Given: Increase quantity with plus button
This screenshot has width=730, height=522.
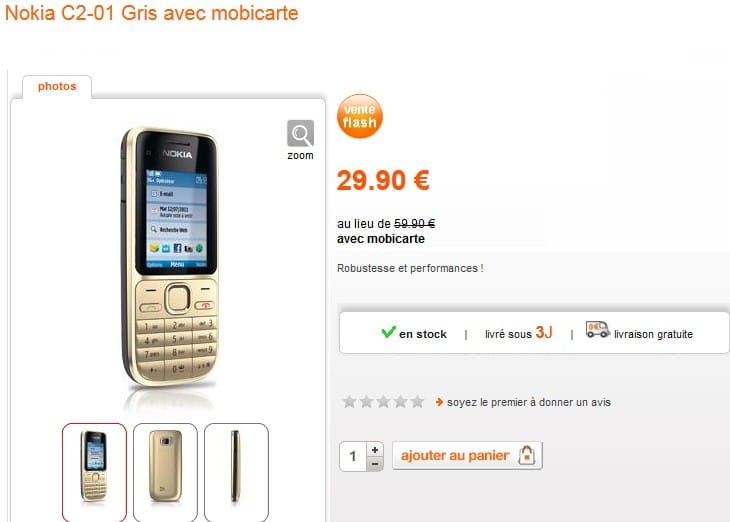Looking at the screenshot, I should pos(375,449).
